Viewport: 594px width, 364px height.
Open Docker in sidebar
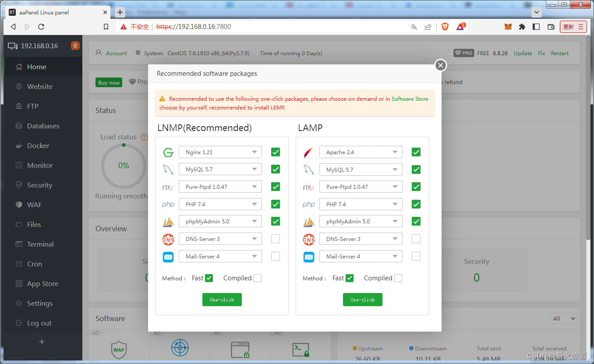coord(42,145)
